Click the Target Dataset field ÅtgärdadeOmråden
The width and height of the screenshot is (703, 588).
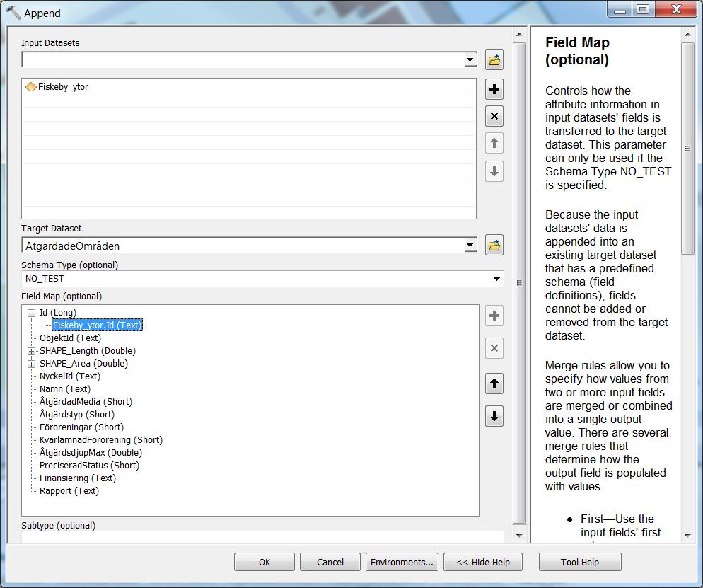click(243, 246)
